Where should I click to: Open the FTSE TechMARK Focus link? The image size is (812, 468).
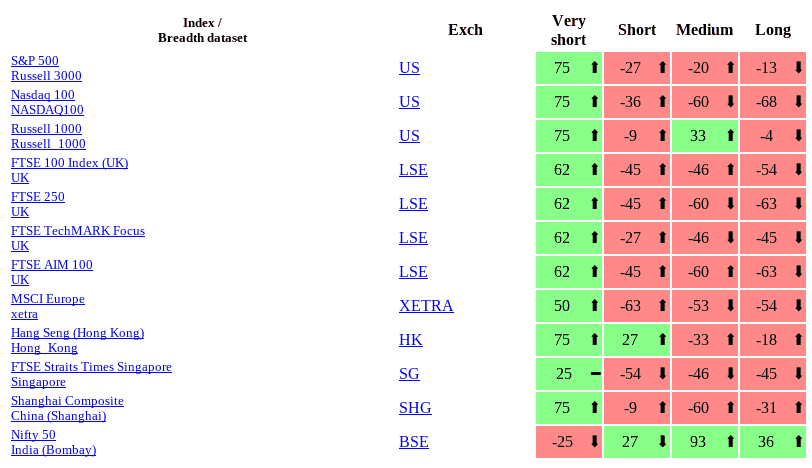point(78,231)
